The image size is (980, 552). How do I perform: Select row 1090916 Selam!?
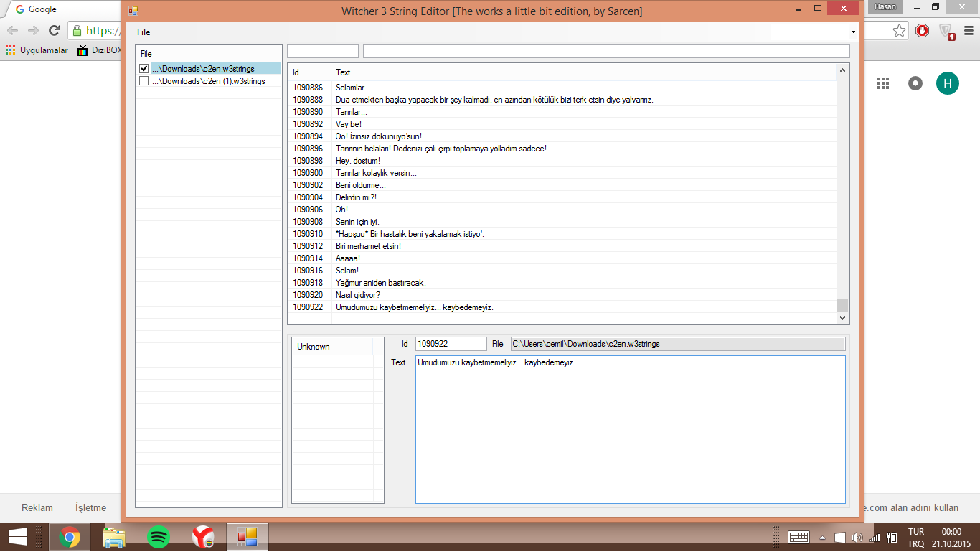(x=562, y=271)
